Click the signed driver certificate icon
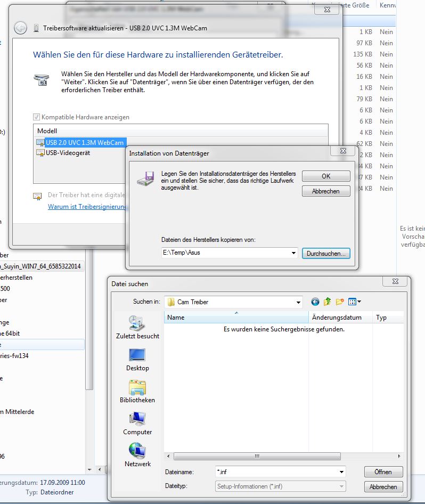Image resolution: width=425 pixels, height=504 pixels. tap(38, 196)
